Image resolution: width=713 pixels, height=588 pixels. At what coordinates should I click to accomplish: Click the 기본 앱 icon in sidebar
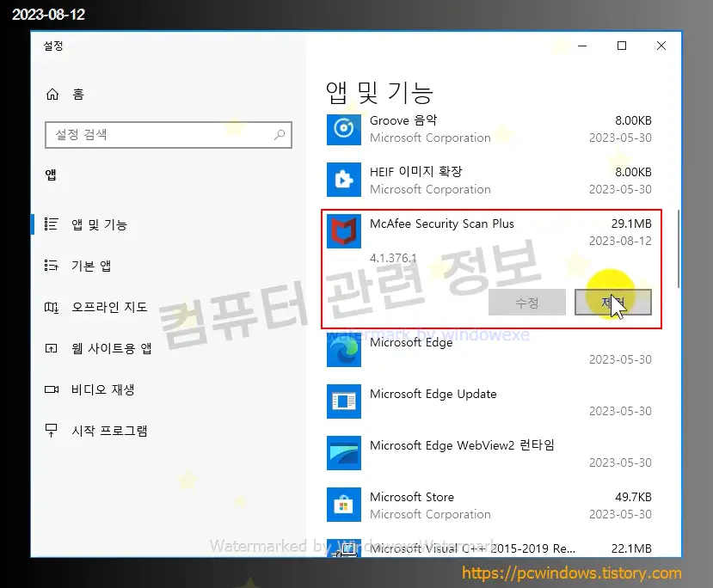(x=52, y=266)
